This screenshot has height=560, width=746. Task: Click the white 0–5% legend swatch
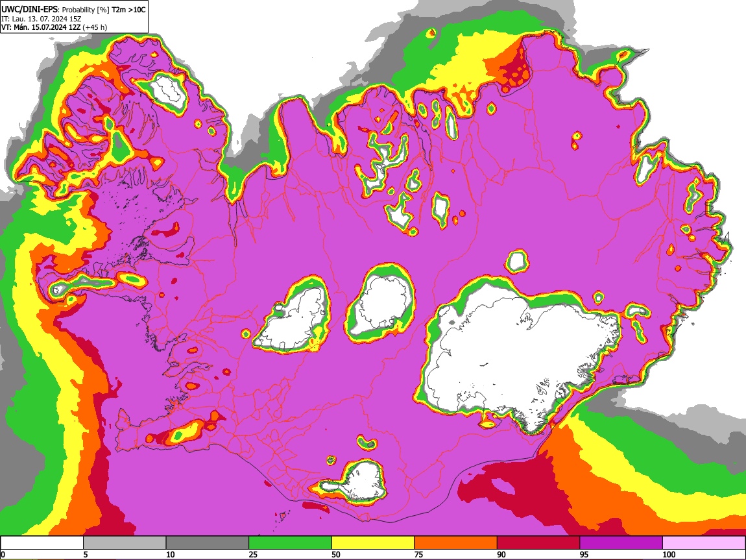click(42, 543)
